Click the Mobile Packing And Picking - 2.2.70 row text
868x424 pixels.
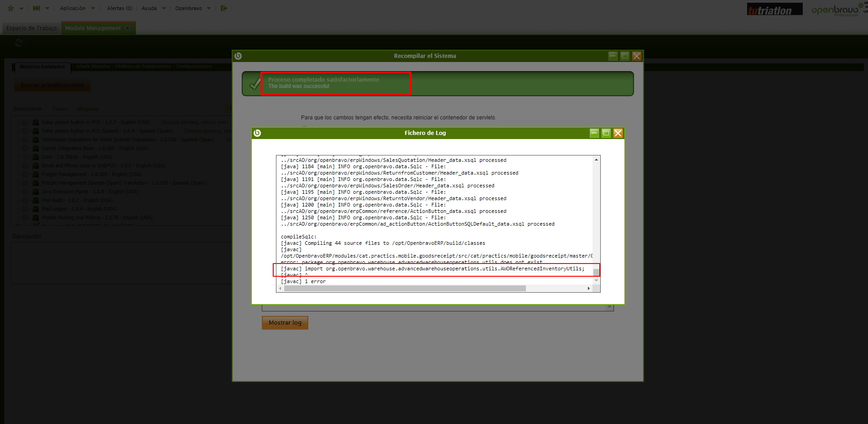(97, 217)
